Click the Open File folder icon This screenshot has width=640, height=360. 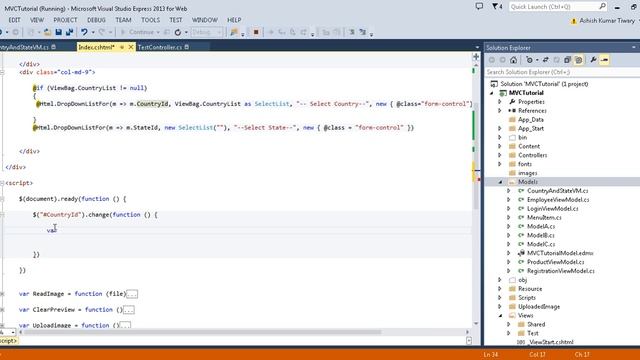pyautogui.click(x=48, y=32)
